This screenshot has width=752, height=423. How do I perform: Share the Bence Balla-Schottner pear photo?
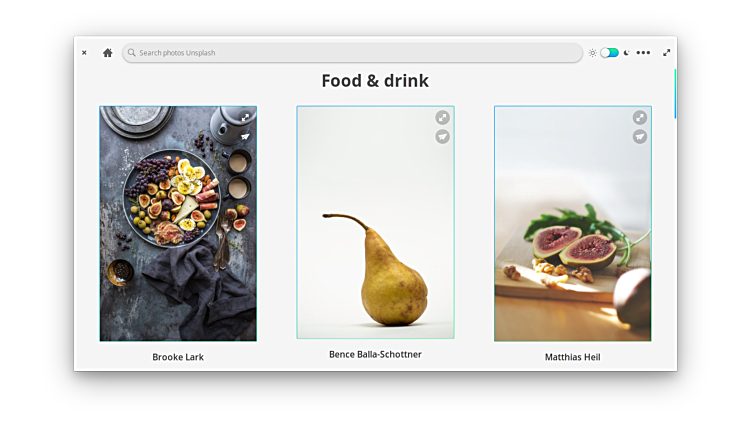[443, 137]
